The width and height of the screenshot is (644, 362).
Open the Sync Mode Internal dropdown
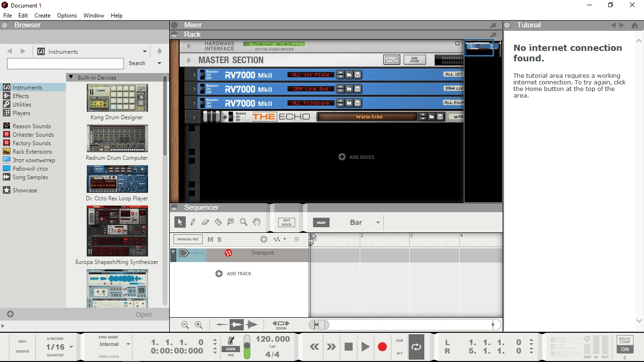tap(128, 345)
